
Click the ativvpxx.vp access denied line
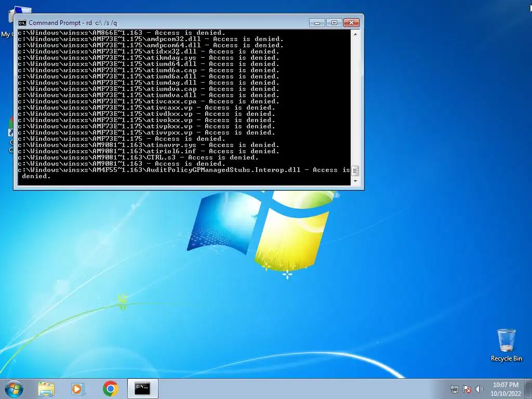[x=147, y=132]
